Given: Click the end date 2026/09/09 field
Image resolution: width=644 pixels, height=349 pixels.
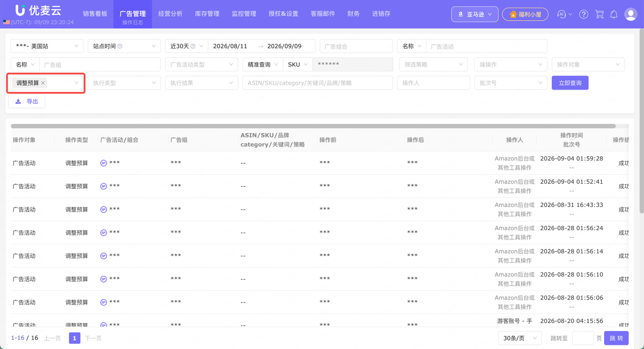Looking at the screenshot, I should 284,46.
